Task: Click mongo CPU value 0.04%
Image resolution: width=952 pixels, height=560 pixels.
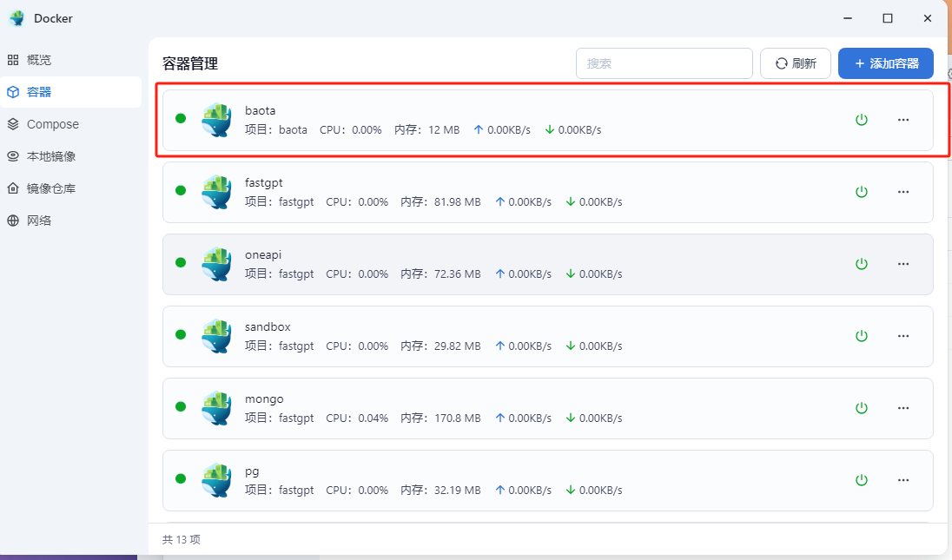Action: [373, 418]
